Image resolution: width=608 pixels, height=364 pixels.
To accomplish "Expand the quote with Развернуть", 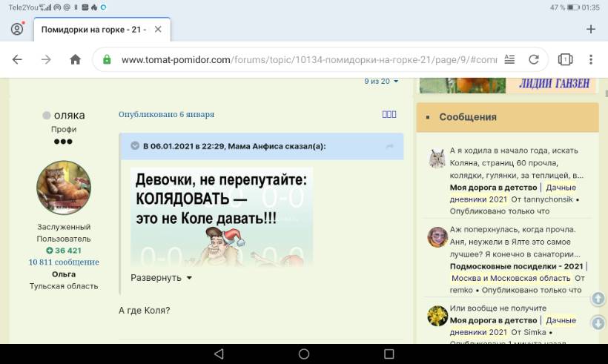I will click(x=161, y=278).
